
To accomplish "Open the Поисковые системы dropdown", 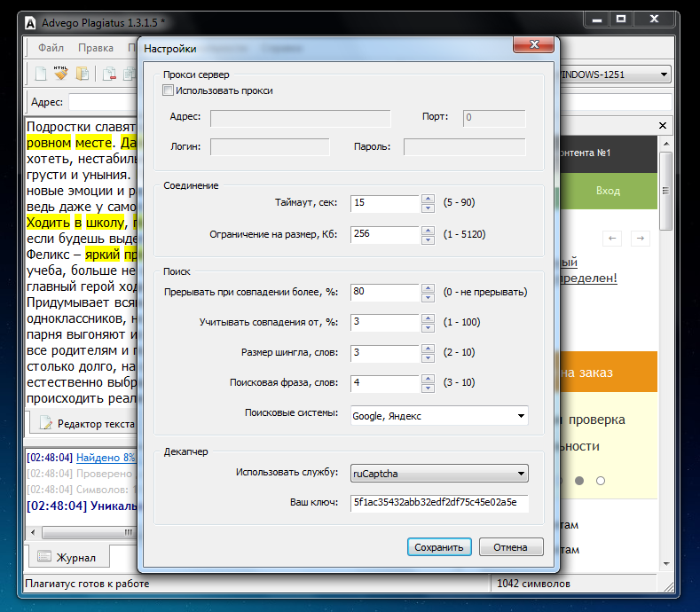I will pyautogui.click(x=520, y=415).
